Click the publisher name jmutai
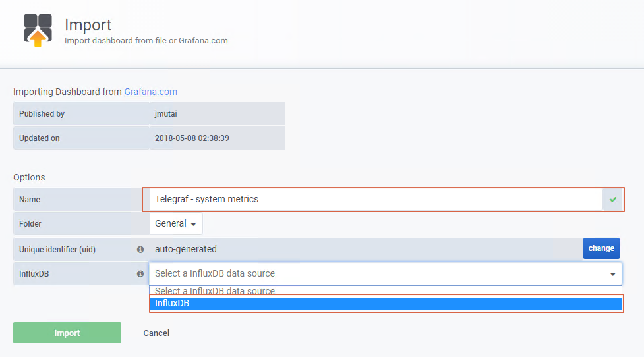Image resolution: width=644 pixels, height=357 pixels. (166, 114)
